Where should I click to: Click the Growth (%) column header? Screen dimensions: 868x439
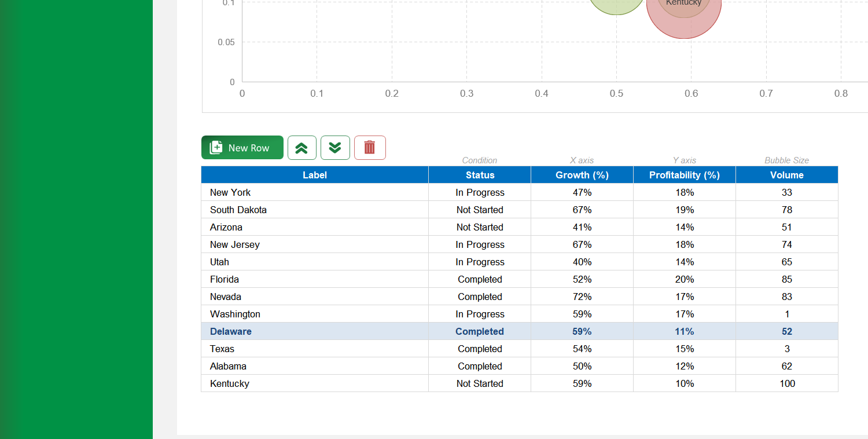pyautogui.click(x=582, y=174)
